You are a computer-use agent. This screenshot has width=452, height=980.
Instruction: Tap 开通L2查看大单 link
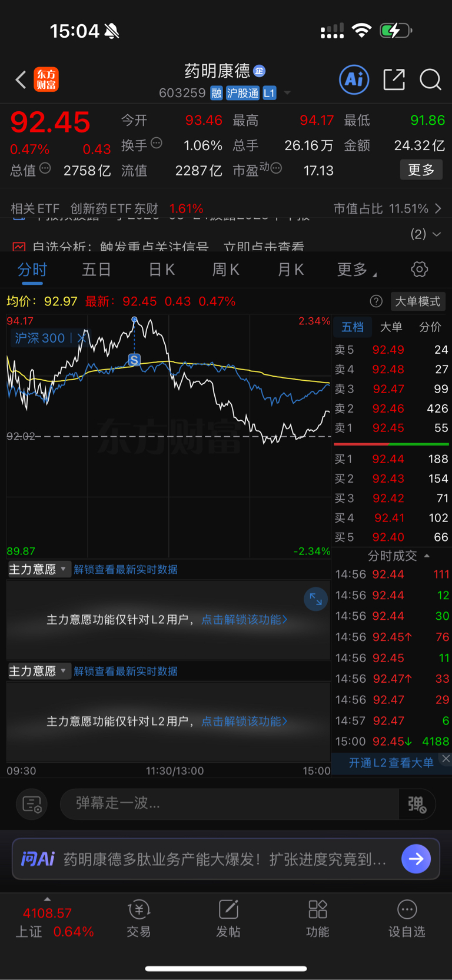pyautogui.click(x=391, y=763)
